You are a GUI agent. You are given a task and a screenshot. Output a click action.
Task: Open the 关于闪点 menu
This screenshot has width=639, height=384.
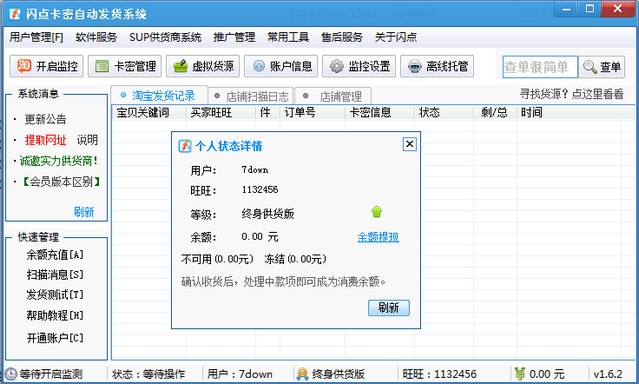(x=396, y=38)
